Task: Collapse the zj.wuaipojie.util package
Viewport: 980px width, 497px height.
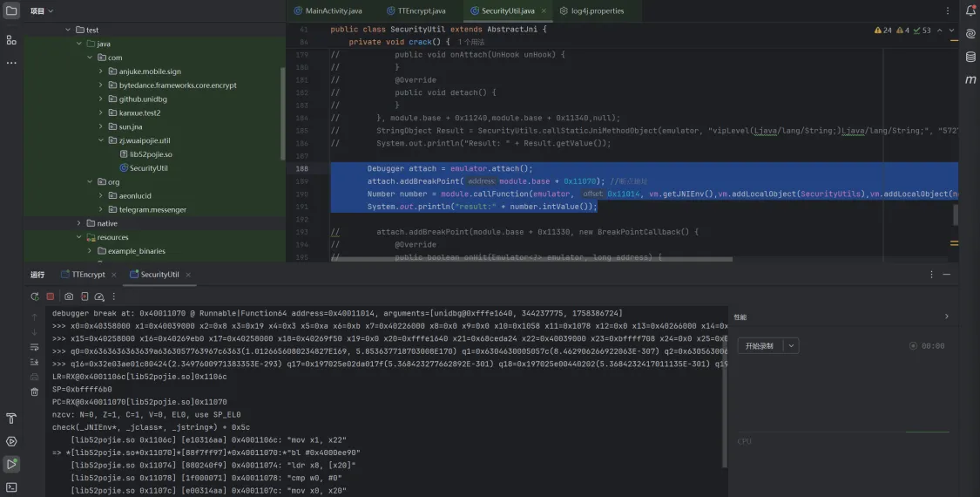Action: tap(101, 140)
